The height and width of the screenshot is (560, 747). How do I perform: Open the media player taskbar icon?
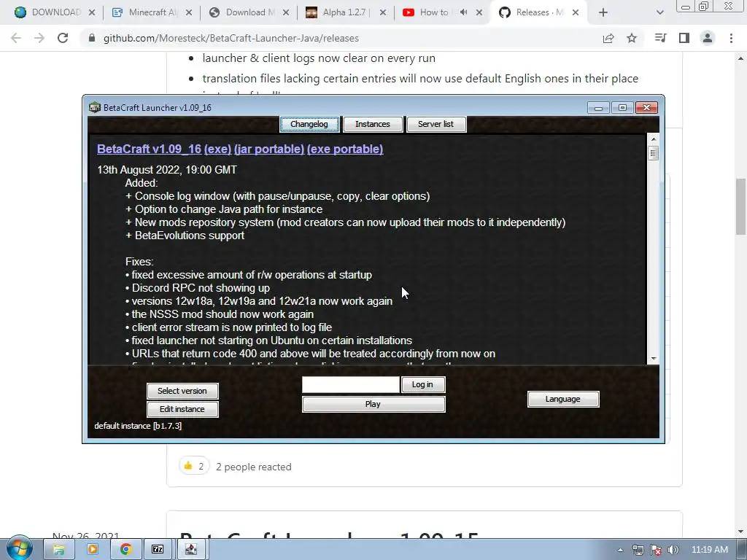coord(92,550)
